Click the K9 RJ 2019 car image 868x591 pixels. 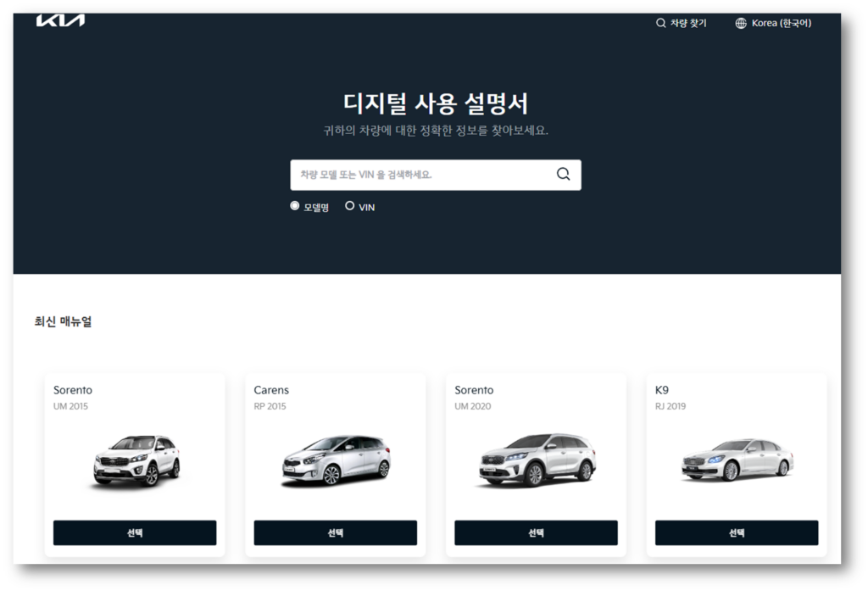pos(737,460)
